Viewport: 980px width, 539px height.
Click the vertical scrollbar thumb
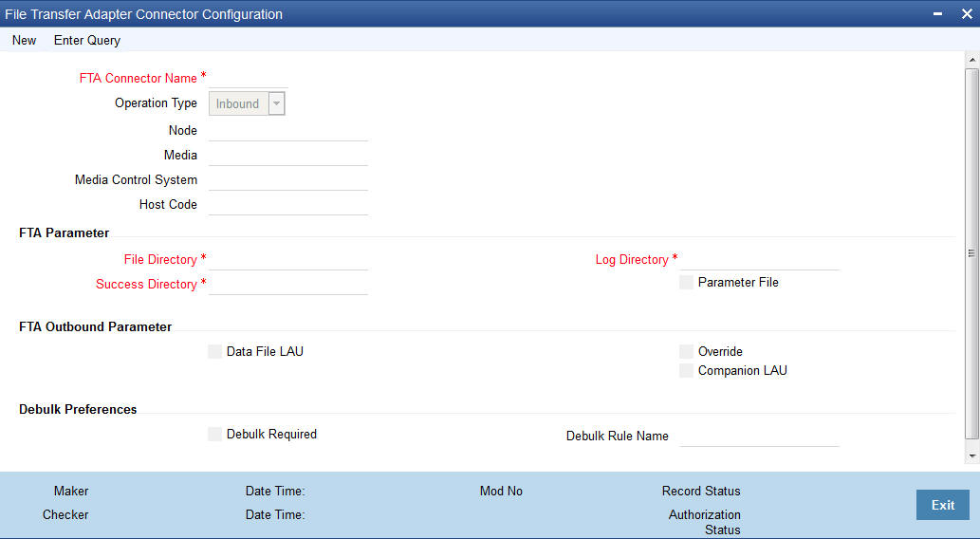(971, 253)
